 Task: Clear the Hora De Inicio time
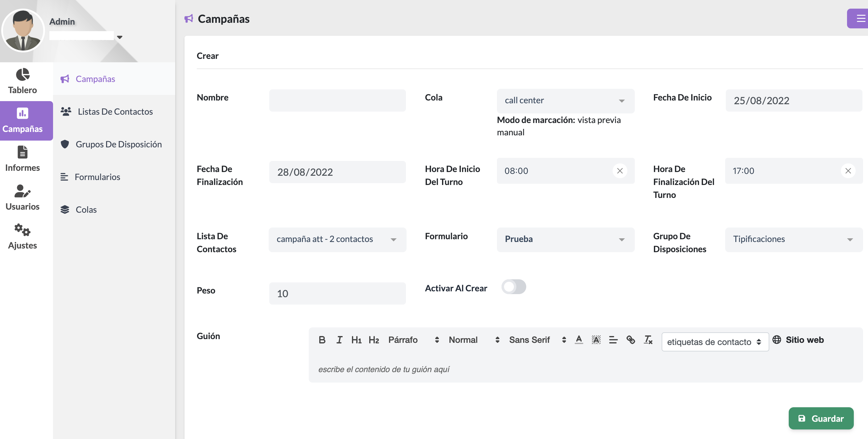[620, 171]
